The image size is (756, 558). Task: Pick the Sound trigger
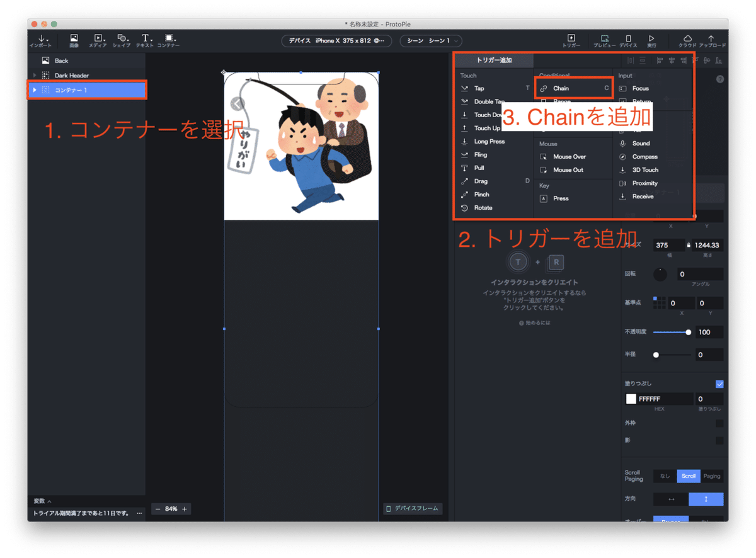click(x=641, y=143)
